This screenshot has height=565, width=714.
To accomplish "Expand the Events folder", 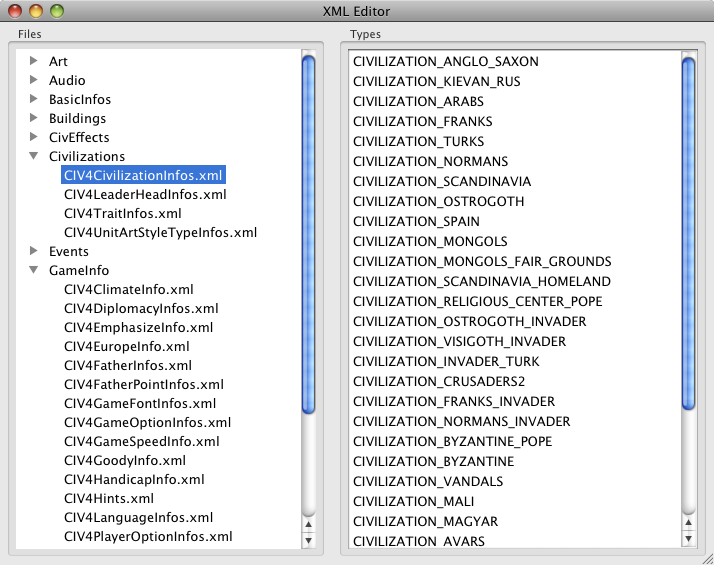I will pos(33,251).
